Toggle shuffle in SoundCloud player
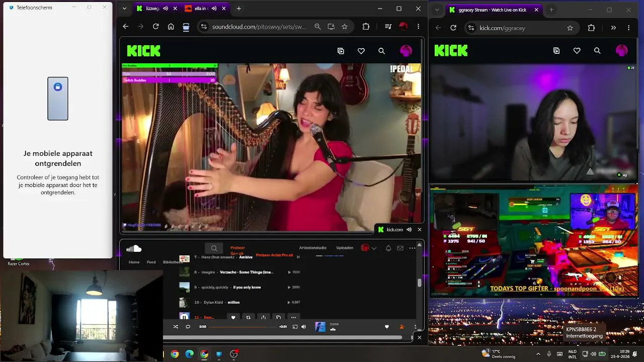Screen dimensions: 644x362 (176, 327)
